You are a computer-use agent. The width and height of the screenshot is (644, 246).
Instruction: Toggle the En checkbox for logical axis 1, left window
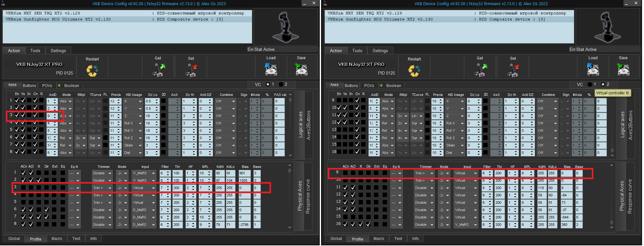click(x=17, y=100)
